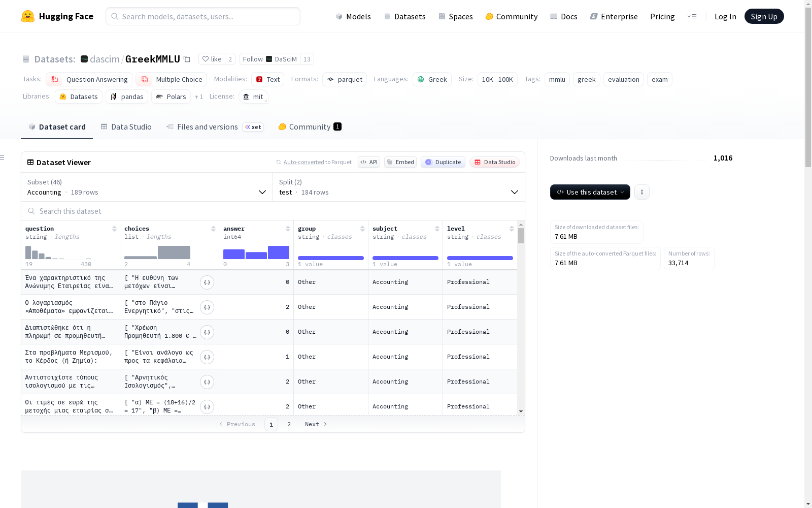Screen dimensions: 812x508
Task: Click the mit license tag
Action: coord(253,97)
